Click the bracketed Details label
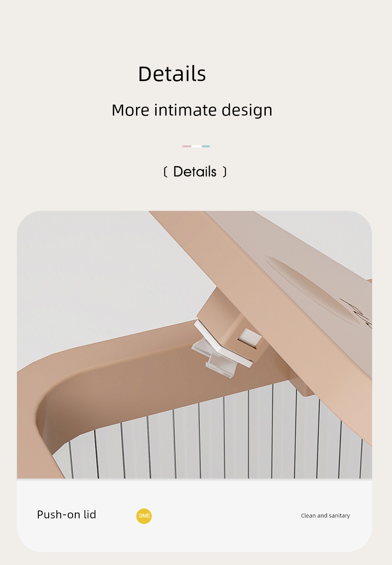 click(195, 172)
